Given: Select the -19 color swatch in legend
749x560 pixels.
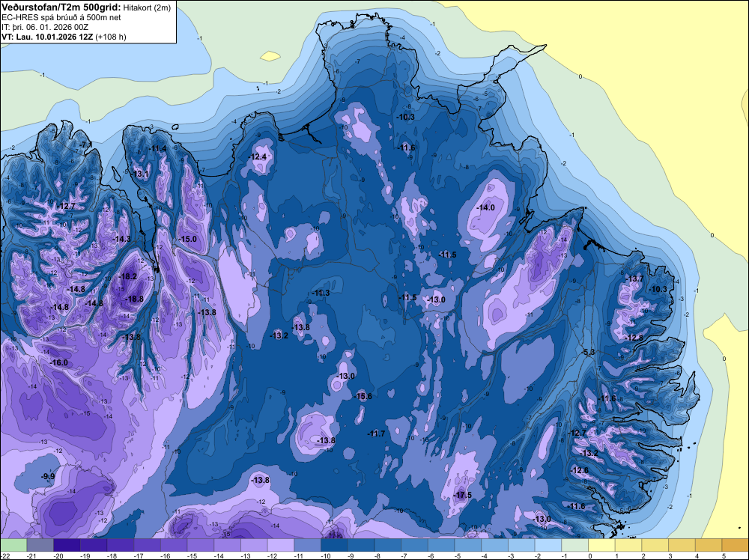Looking at the screenshot, I should (x=94, y=545).
